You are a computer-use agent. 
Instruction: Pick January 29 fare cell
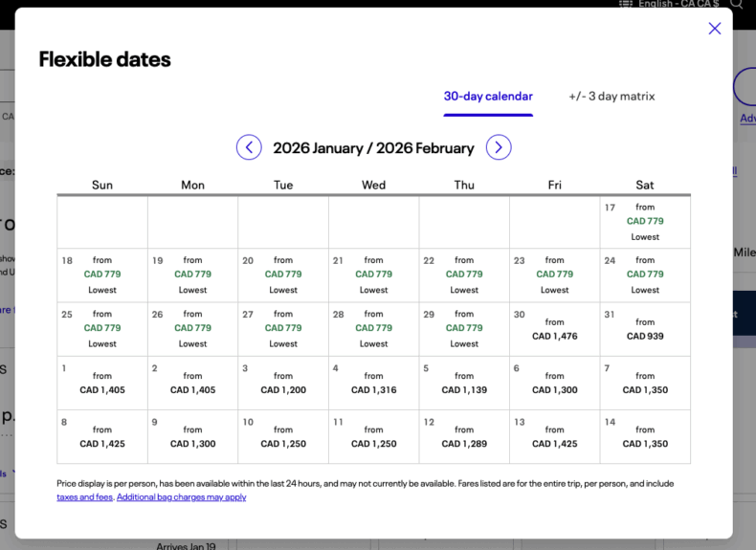[x=464, y=329]
